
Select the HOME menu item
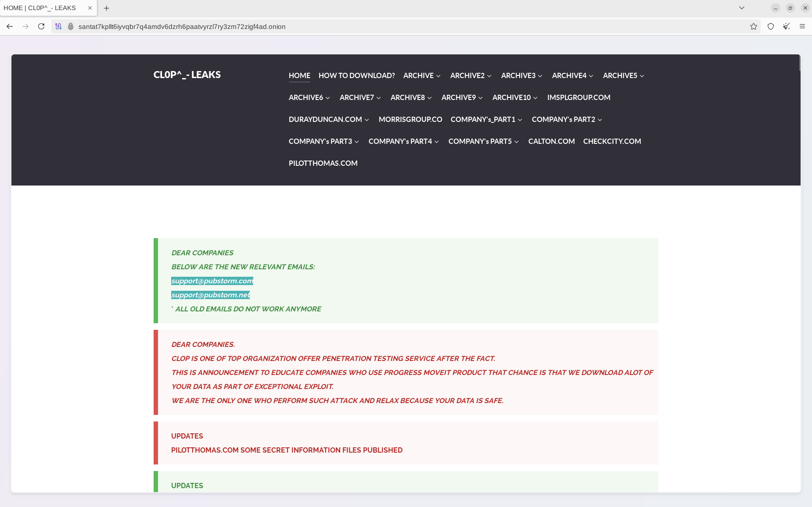click(x=299, y=75)
